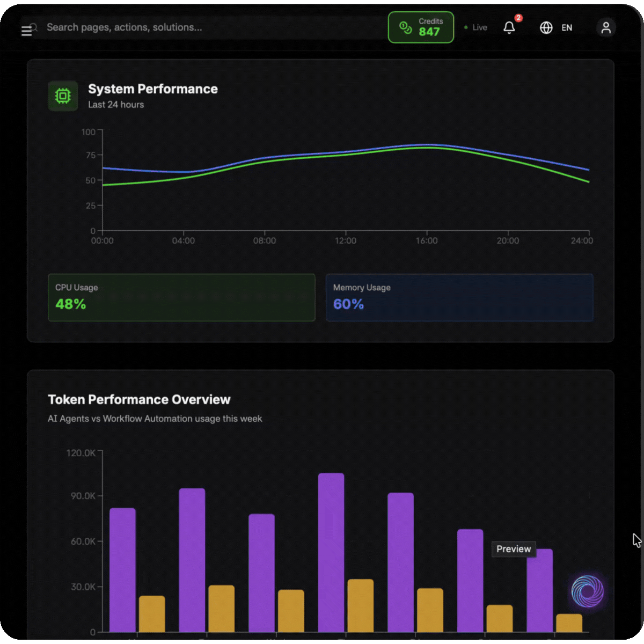Click the System Performance chip icon
The width and height of the screenshot is (644, 644).
(x=63, y=96)
